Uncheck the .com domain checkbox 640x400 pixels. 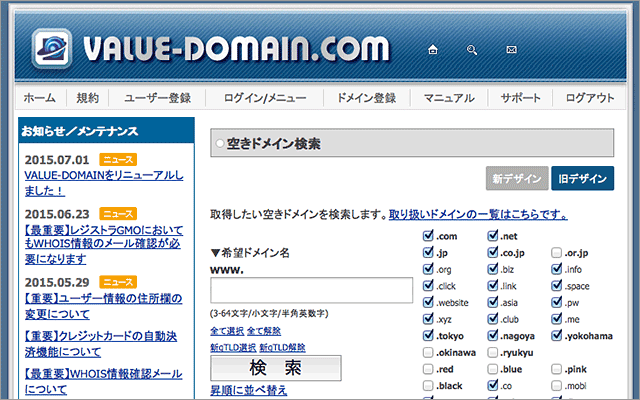(x=428, y=236)
